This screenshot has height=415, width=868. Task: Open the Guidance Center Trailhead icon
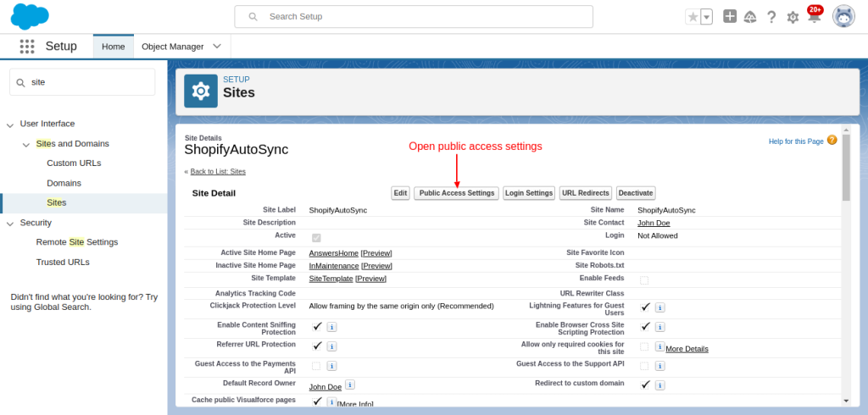750,17
